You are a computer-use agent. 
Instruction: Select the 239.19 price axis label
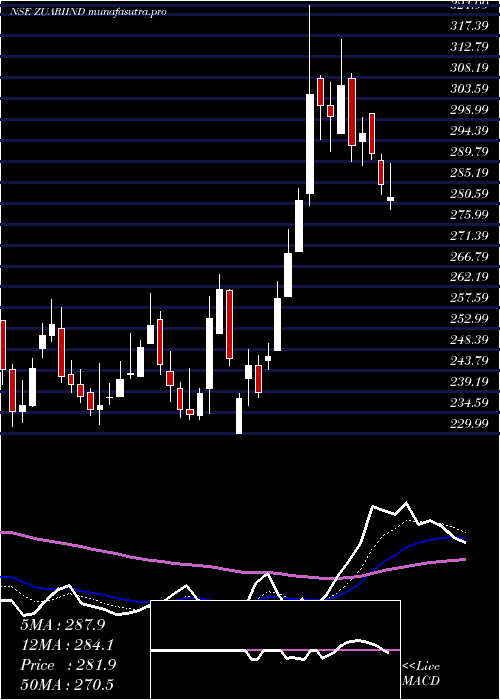[x=469, y=382]
